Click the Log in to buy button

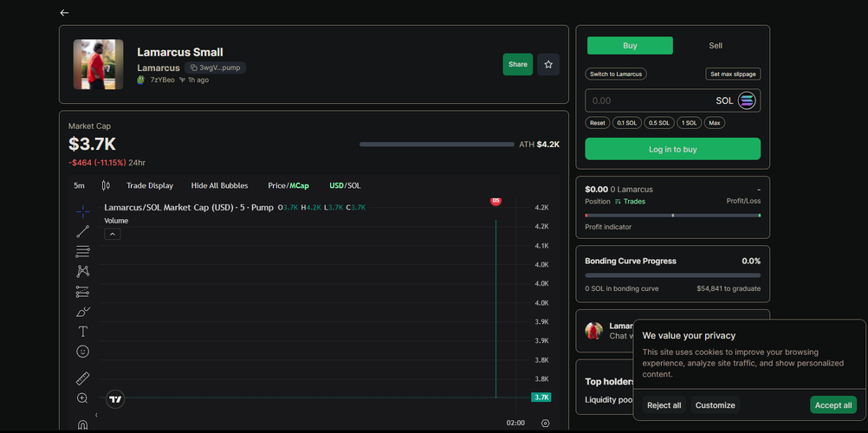pos(672,149)
